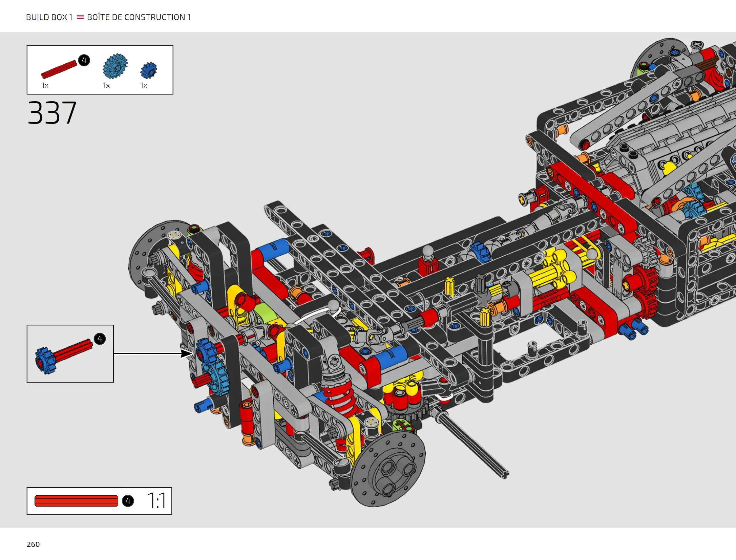Click the '4' badge in sub-assembly box

coord(100,339)
